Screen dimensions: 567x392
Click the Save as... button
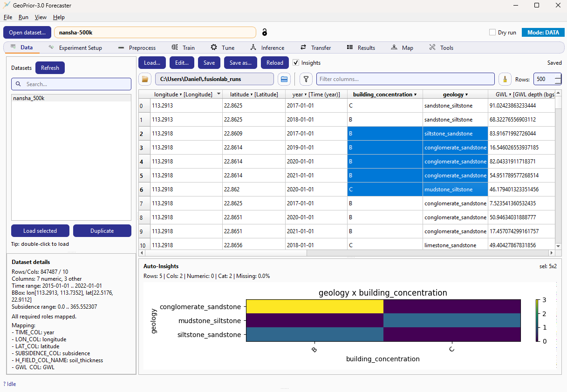[240, 62]
